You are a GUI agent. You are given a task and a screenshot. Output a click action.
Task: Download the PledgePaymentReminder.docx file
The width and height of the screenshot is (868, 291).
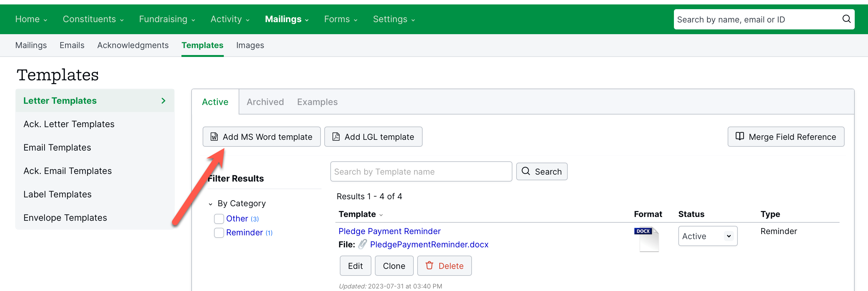point(429,245)
